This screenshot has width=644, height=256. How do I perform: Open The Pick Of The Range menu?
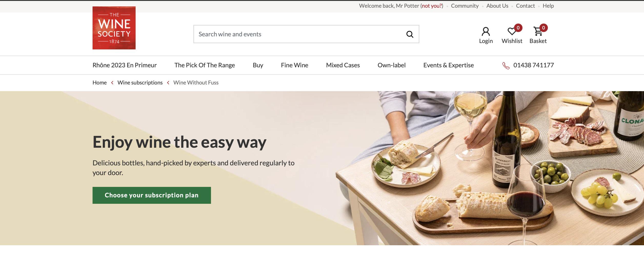click(205, 65)
